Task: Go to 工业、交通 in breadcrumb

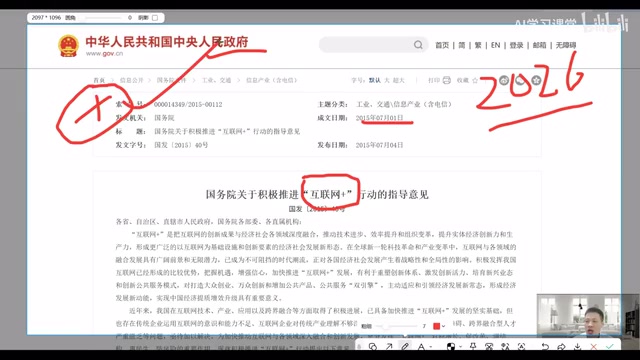Action: tap(217, 80)
